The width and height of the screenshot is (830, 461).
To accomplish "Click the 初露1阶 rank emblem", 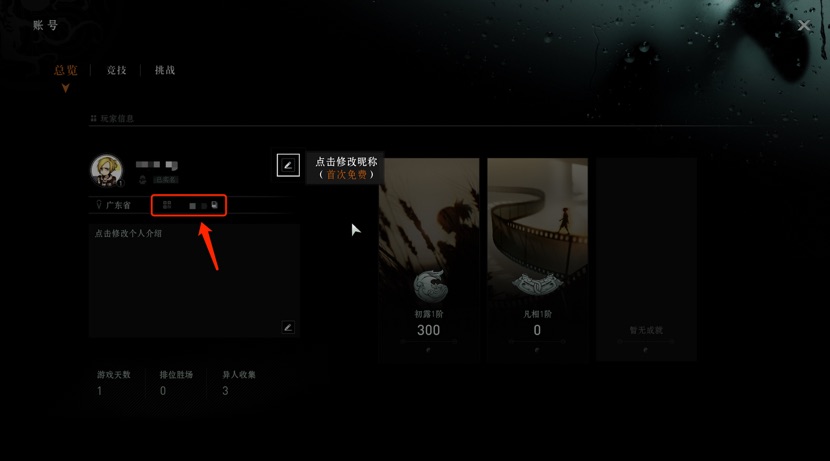I will point(429,286).
